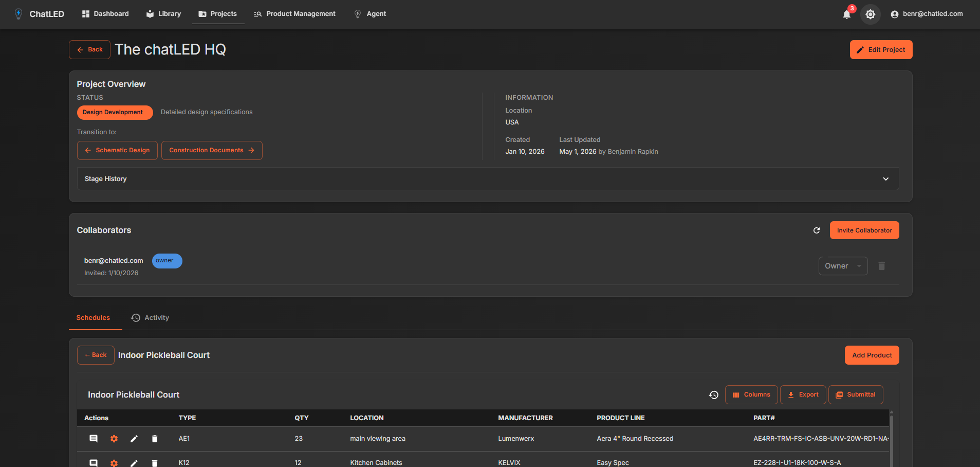Switch to the Activity tab
The image size is (980, 467).
[150, 318]
